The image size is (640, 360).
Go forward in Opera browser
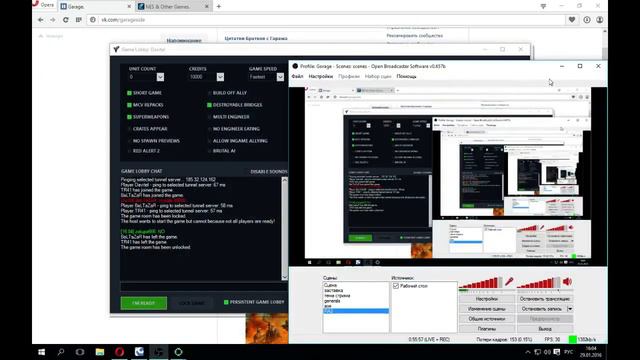tap(53, 20)
